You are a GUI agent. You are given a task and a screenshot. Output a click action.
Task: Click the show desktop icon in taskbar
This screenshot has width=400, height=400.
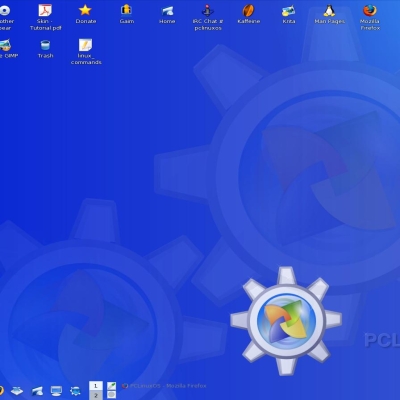tap(17, 390)
